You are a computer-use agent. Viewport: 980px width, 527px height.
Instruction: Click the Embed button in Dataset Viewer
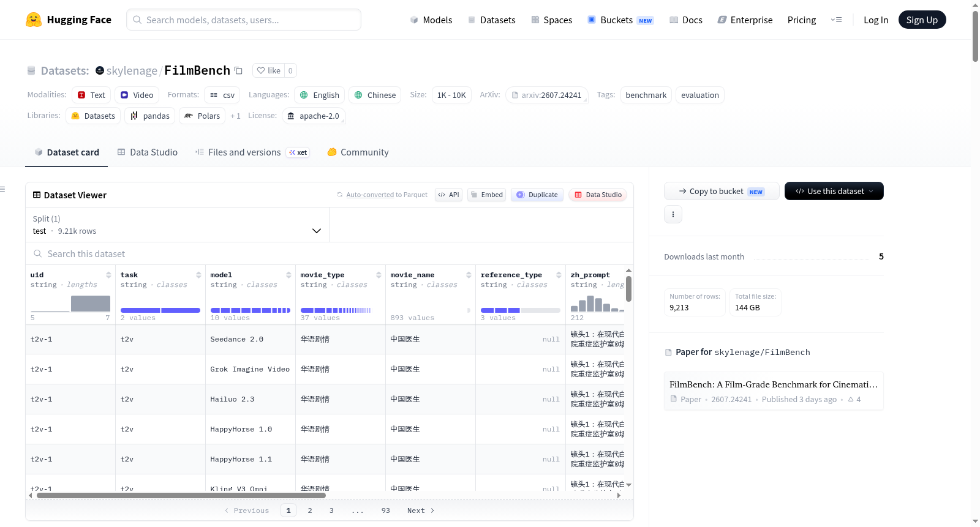pos(486,195)
